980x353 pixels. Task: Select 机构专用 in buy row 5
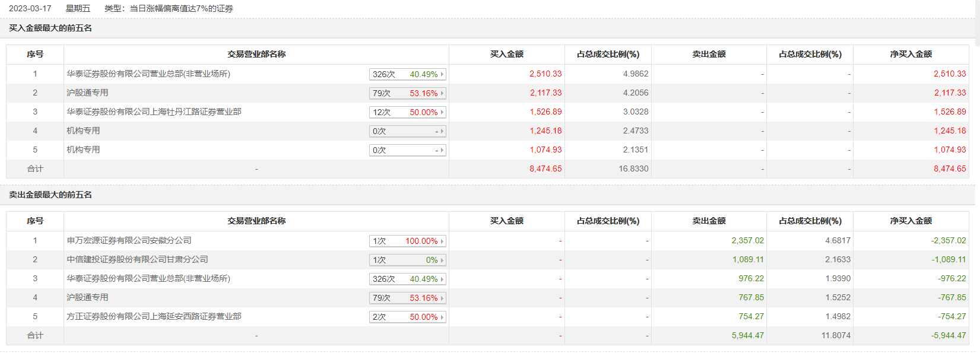click(x=83, y=150)
